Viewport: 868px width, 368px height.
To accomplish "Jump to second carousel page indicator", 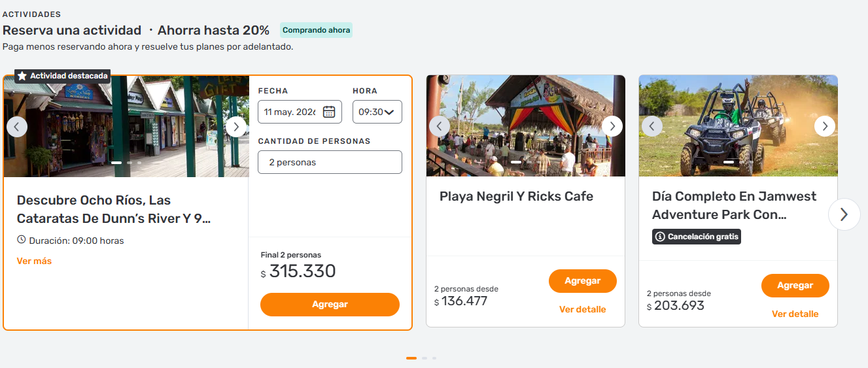I will tap(425, 358).
